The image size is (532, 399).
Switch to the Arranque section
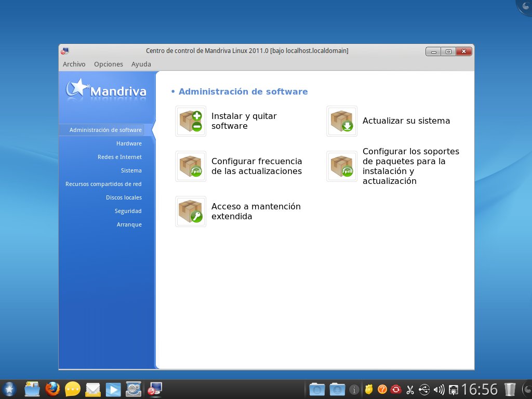click(x=129, y=224)
